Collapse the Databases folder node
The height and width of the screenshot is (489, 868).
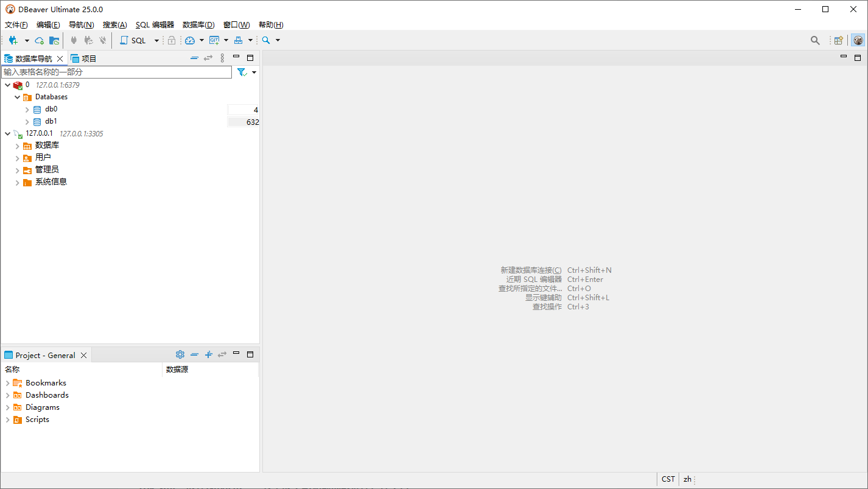tap(17, 97)
